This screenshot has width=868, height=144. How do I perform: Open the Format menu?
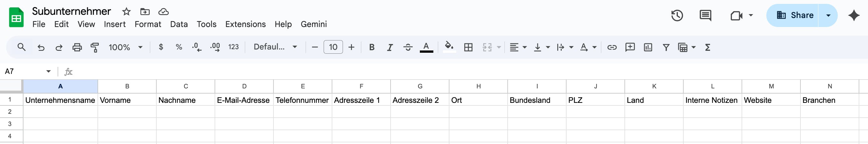point(148,24)
